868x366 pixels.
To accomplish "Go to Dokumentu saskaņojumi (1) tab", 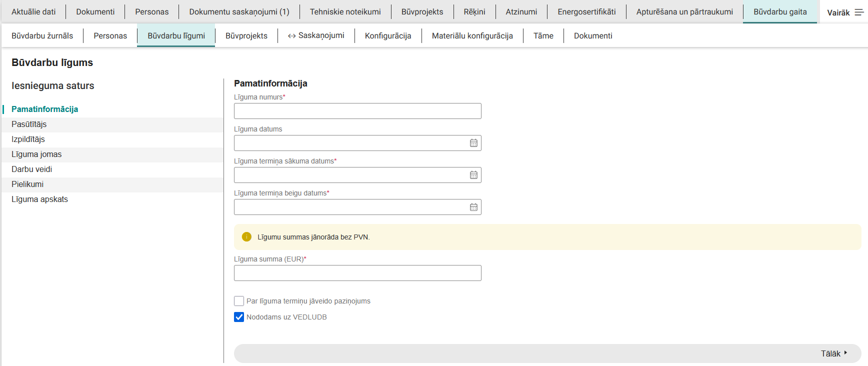I will [x=239, y=11].
